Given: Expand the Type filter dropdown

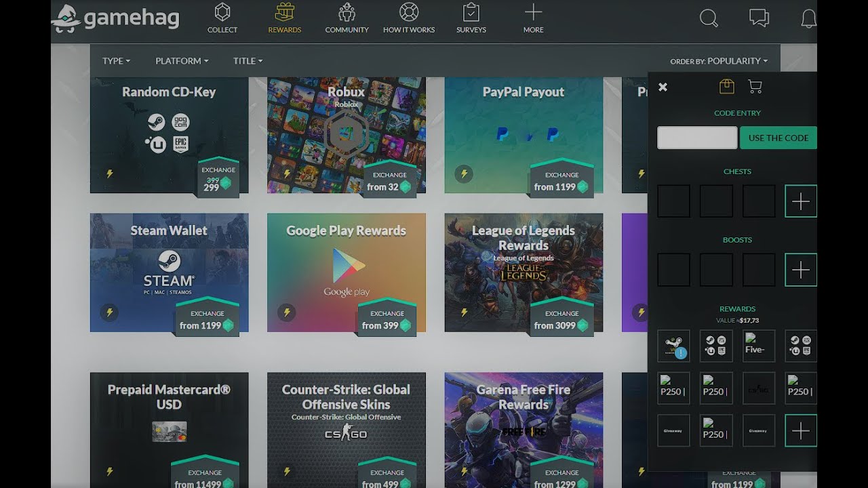Looking at the screenshot, I should (116, 61).
